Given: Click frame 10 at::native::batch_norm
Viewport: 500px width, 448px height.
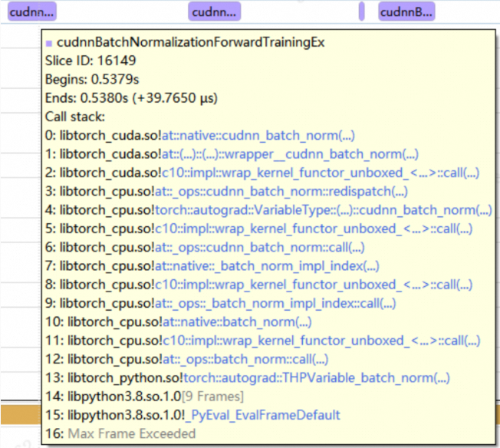Looking at the screenshot, I should click(x=178, y=322).
